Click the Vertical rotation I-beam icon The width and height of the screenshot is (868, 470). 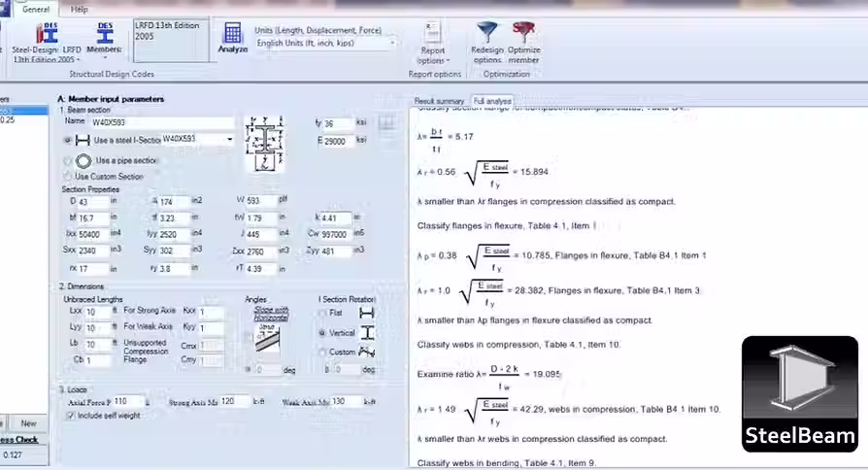[368, 333]
